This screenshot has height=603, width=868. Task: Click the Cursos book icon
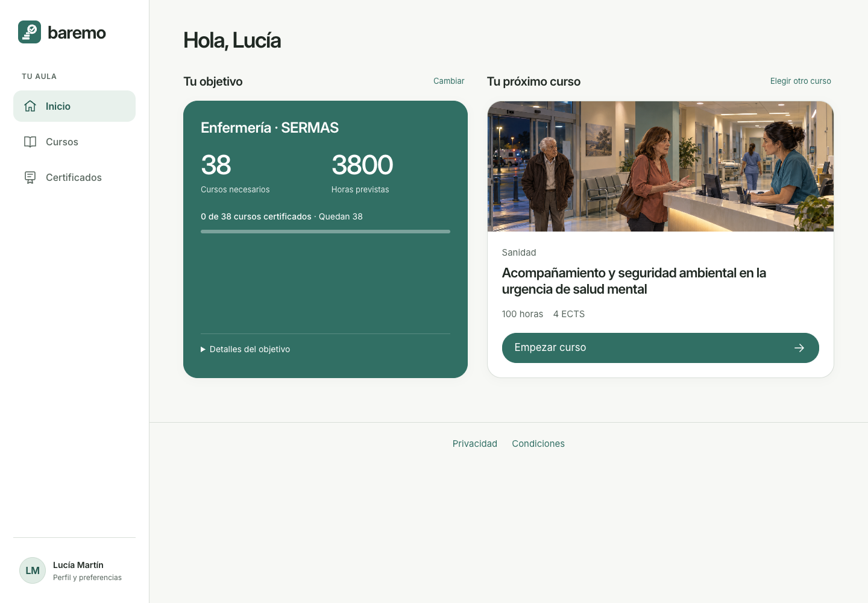pos(30,142)
